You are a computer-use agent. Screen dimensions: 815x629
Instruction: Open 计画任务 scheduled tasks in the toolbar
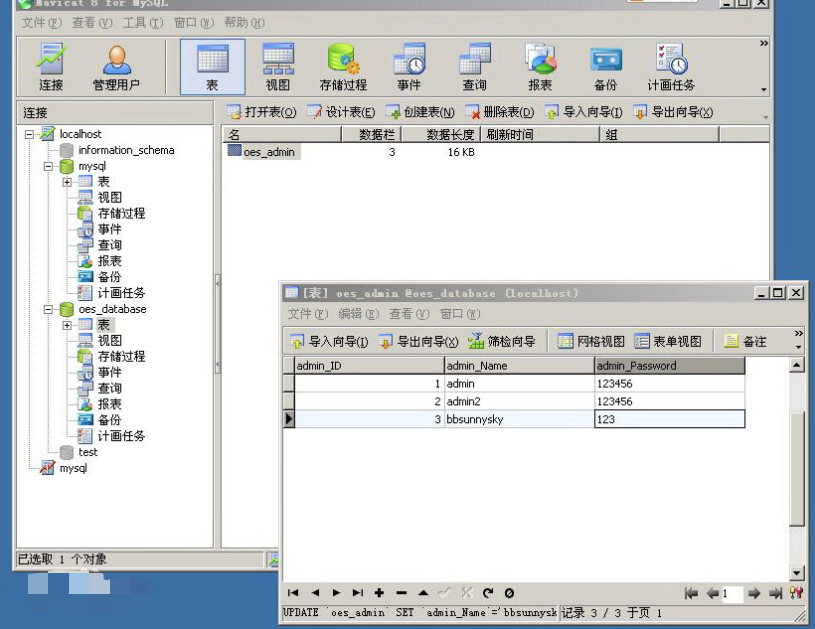pyautogui.click(x=671, y=68)
